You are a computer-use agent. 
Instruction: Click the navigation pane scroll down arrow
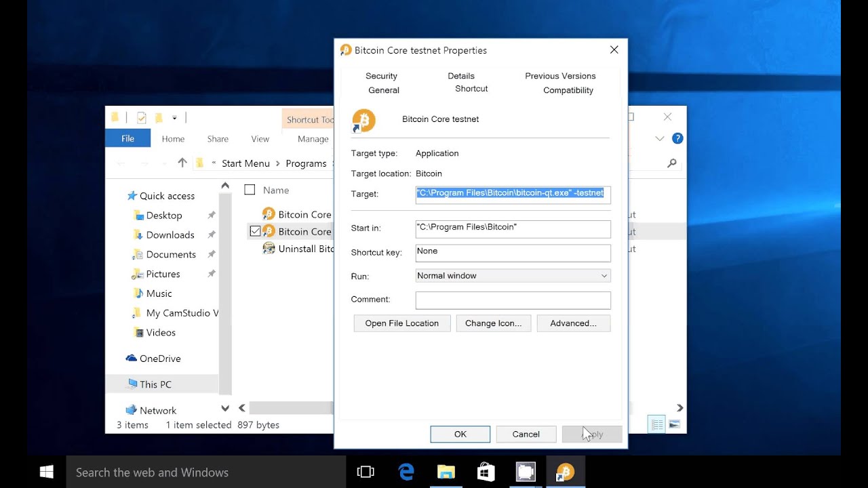[225, 408]
